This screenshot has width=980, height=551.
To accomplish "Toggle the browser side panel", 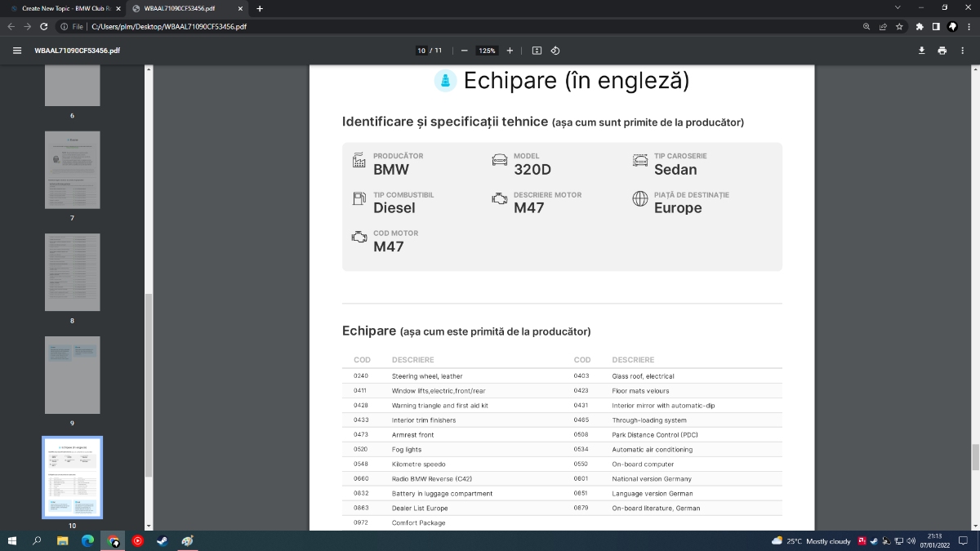I will pyautogui.click(x=936, y=26).
